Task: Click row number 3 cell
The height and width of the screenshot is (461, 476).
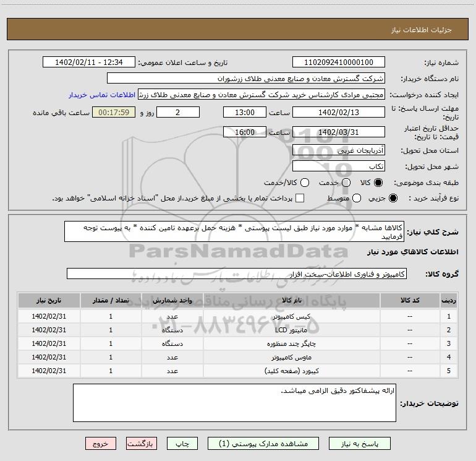Action: click(x=449, y=343)
